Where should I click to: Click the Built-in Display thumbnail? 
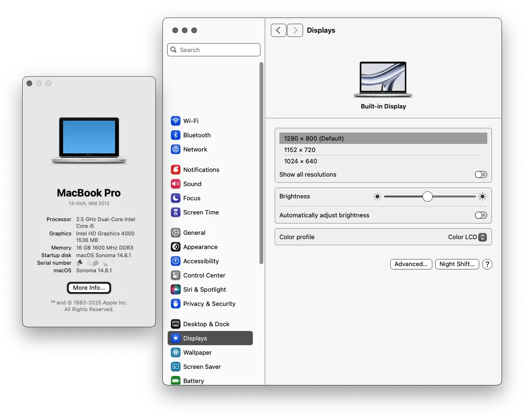[x=383, y=80]
